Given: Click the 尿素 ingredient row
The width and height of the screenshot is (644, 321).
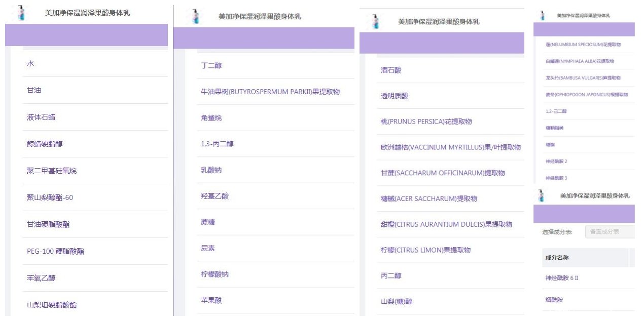Looking at the screenshot, I should pyautogui.click(x=208, y=248).
